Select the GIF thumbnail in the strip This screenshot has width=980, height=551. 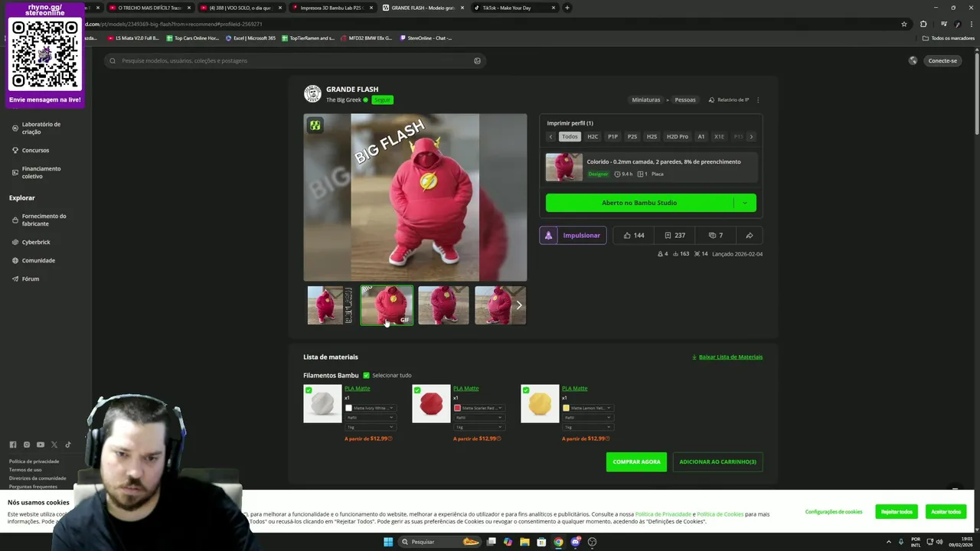point(387,305)
